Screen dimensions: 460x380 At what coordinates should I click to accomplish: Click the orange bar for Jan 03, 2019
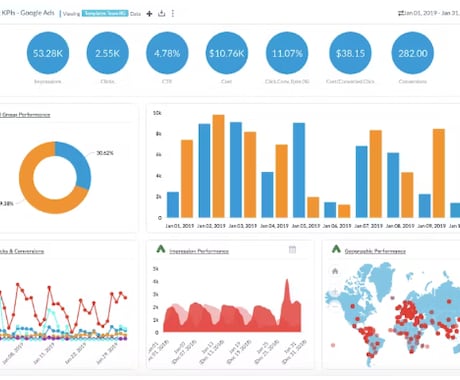click(x=250, y=175)
